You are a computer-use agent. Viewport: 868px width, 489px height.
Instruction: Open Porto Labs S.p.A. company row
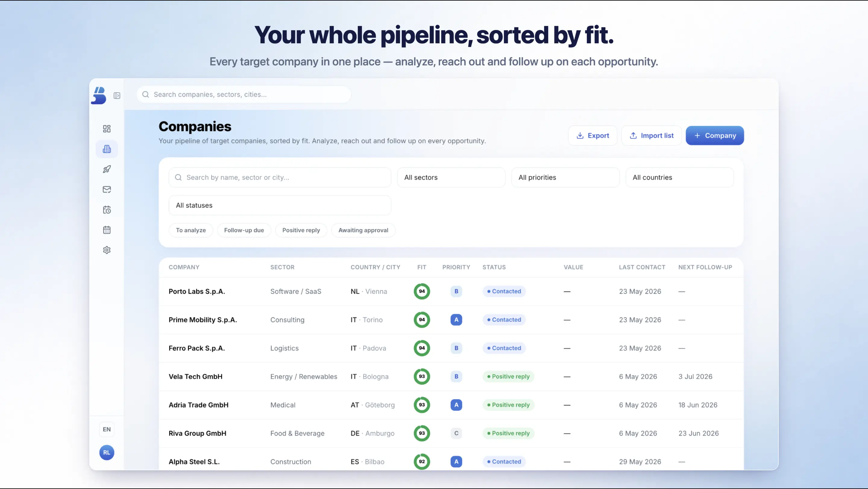(x=451, y=291)
